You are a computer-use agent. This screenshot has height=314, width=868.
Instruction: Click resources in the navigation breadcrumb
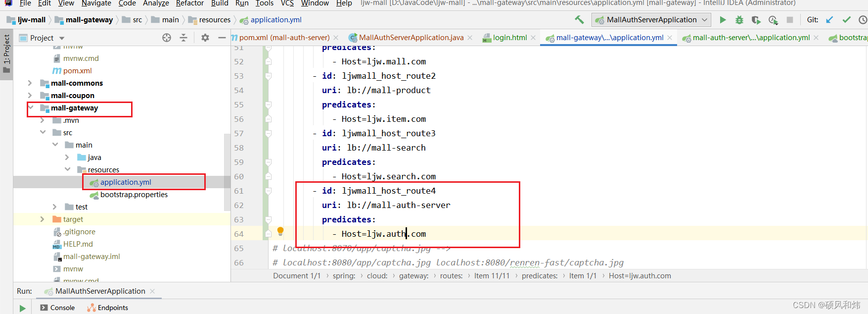point(215,20)
